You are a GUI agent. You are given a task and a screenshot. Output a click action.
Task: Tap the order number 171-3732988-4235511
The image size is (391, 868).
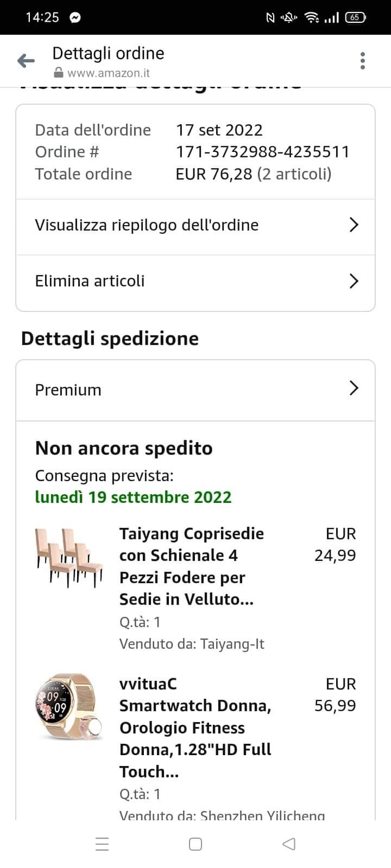coord(262,152)
